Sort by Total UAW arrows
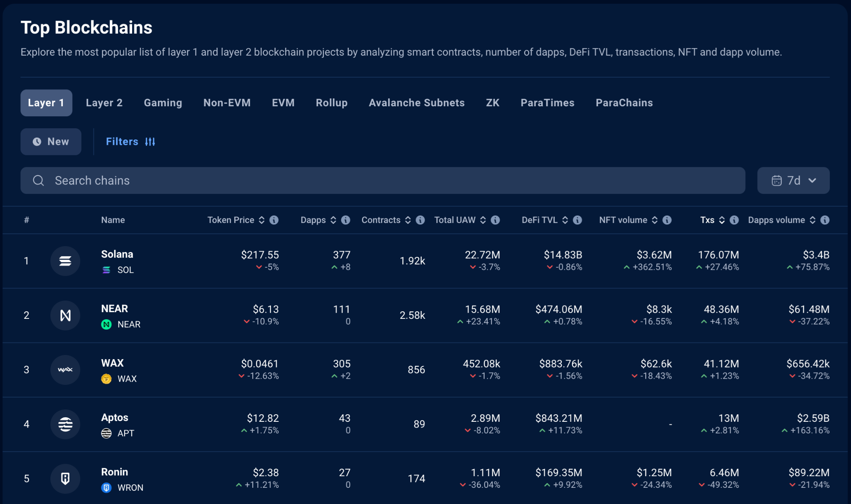This screenshot has height=504, width=851. point(483,220)
